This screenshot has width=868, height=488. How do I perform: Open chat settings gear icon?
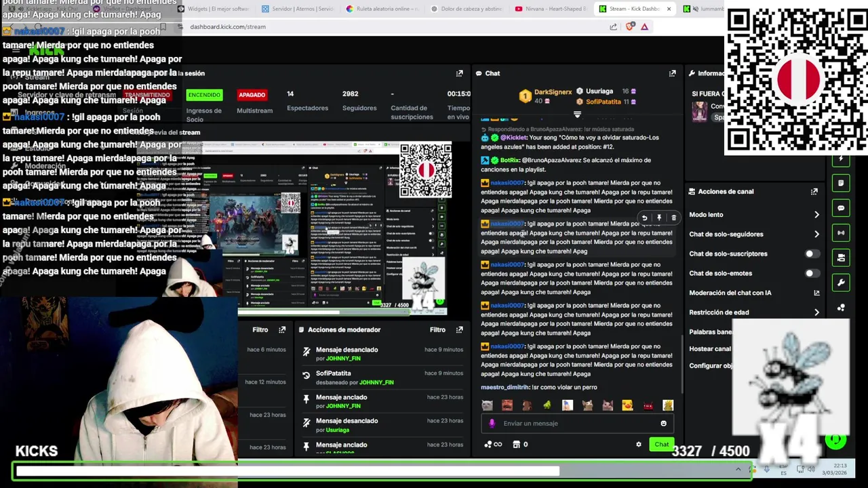638,445
